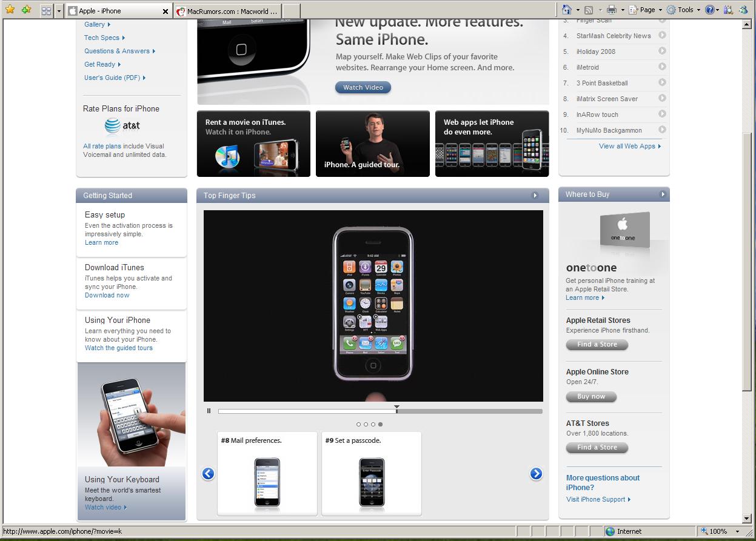Click the Research toolbar icon

tap(728, 10)
